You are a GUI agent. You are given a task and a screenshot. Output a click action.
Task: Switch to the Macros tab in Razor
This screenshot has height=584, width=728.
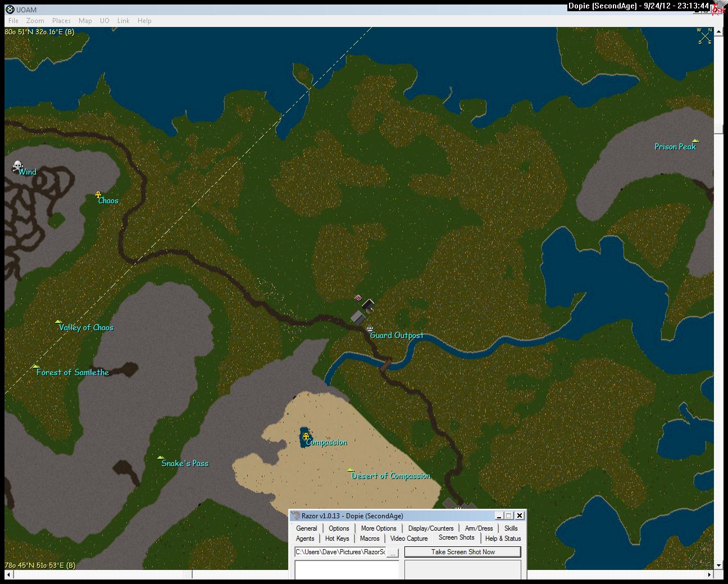point(370,539)
